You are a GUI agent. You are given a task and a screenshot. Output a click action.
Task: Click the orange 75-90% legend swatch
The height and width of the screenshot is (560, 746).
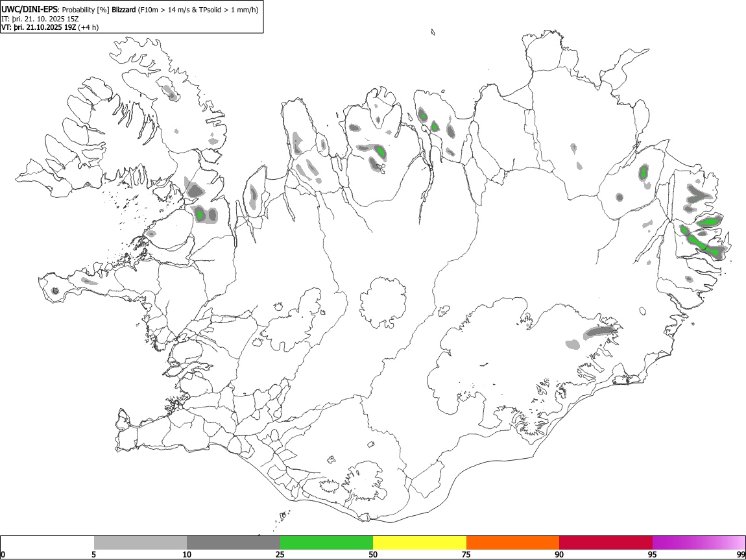click(x=512, y=543)
